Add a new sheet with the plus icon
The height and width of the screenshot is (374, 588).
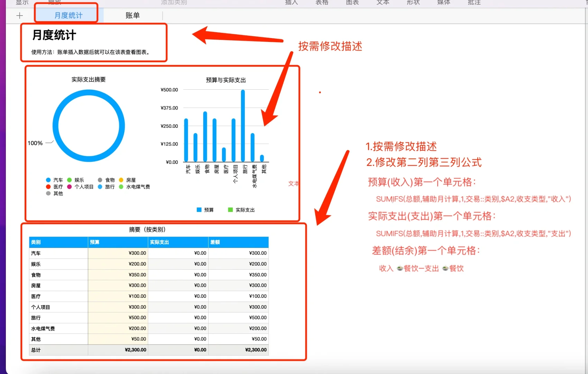pyautogui.click(x=20, y=16)
